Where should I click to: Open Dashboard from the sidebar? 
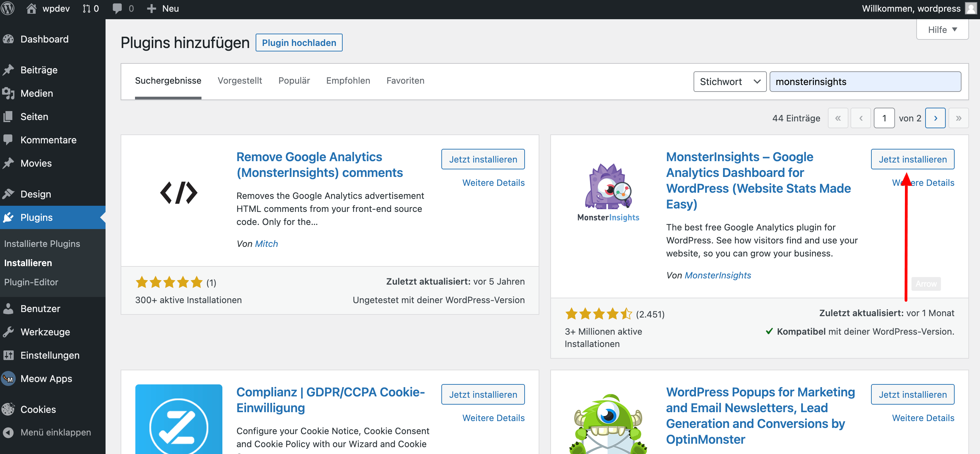(44, 39)
